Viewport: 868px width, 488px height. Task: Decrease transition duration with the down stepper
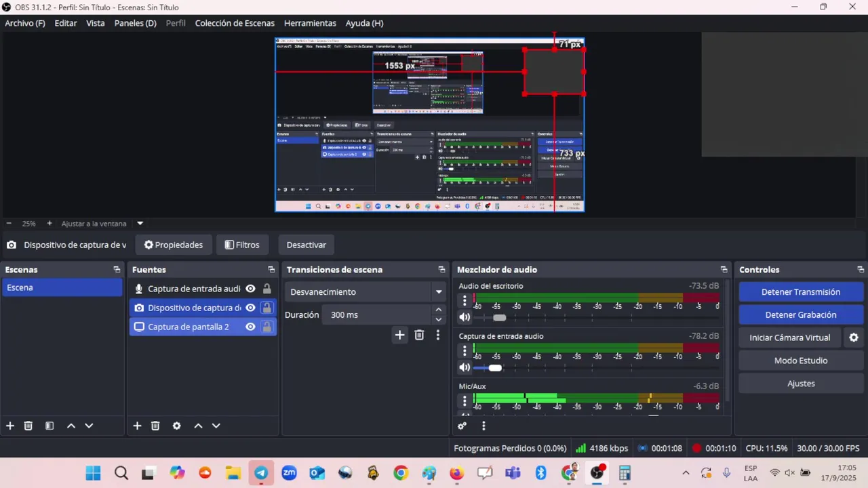click(439, 320)
